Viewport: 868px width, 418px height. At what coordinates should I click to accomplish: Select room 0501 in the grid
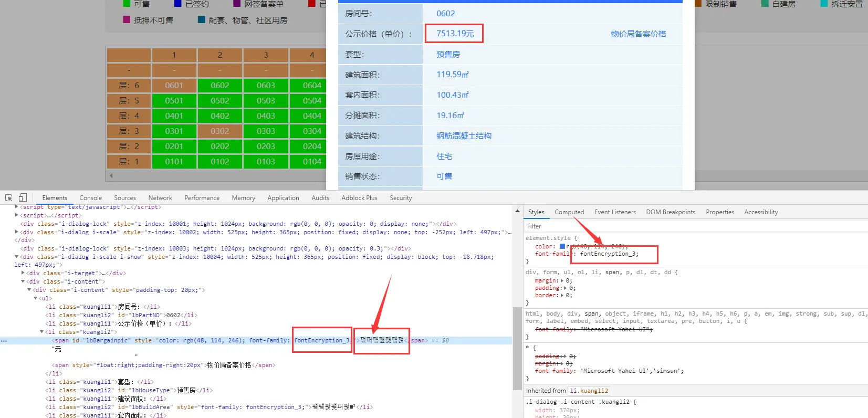pos(174,101)
